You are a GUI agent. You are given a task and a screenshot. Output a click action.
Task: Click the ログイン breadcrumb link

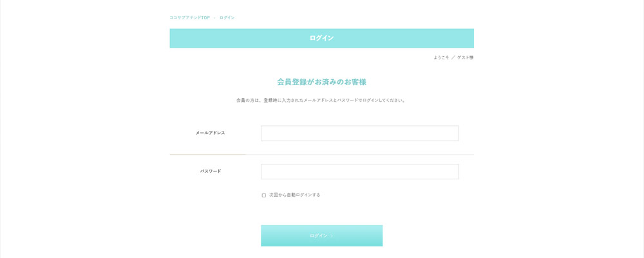pos(227,17)
